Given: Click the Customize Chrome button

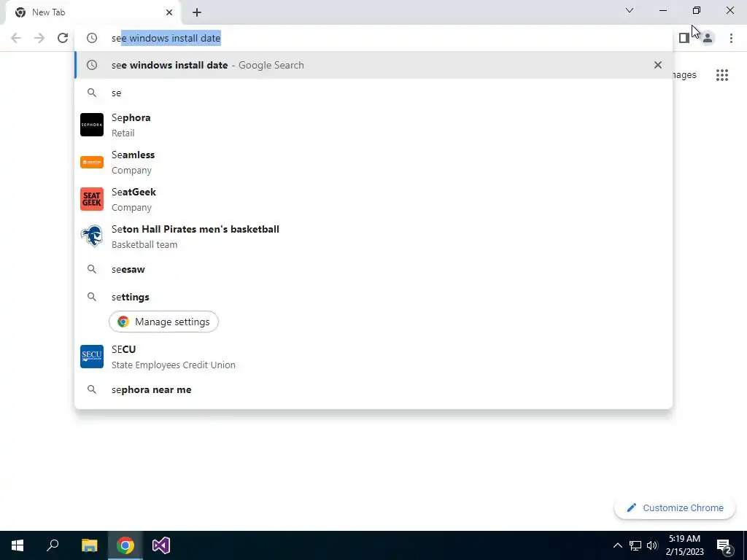Looking at the screenshot, I should (675, 508).
